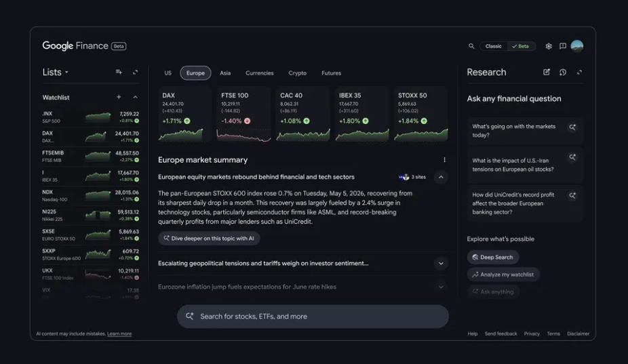
Task: Open the feedback icon next to settings
Action: (x=563, y=47)
